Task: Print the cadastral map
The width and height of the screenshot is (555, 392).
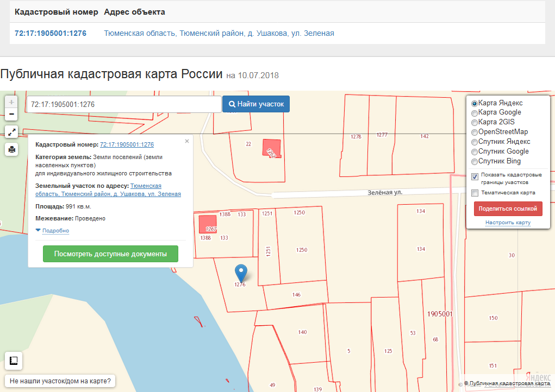Action: pyautogui.click(x=11, y=149)
